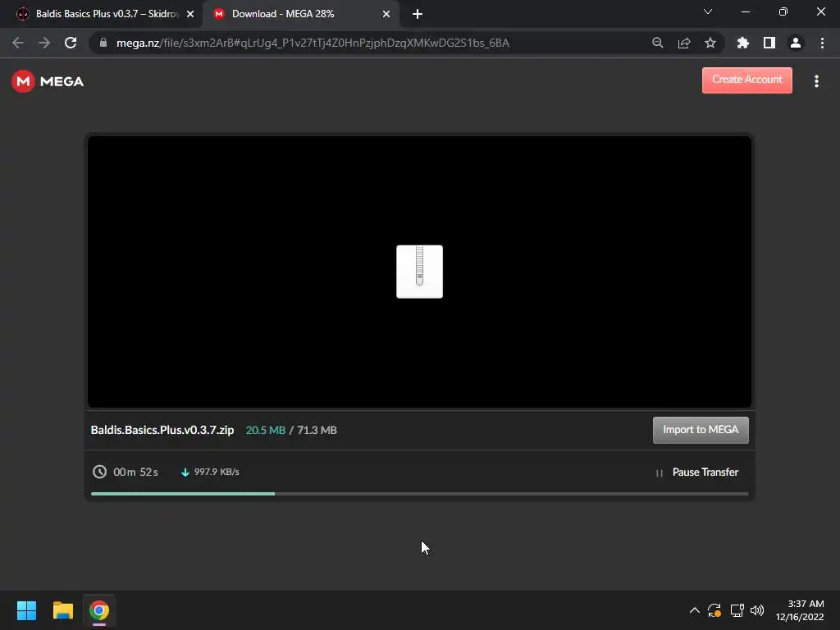840x630 pixels.
Task: Open the clock and date panel
Action: (x=799, y=610)
